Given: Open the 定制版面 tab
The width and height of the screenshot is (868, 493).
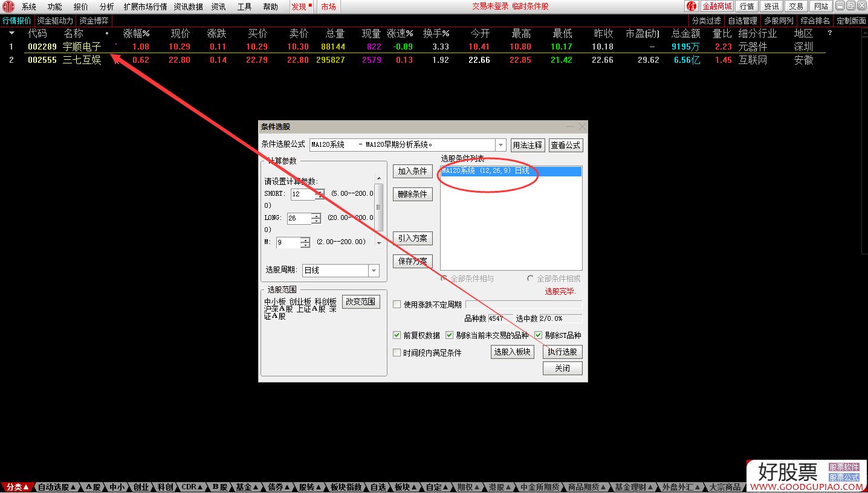Looking at the screenshot, I should [851, 21].
